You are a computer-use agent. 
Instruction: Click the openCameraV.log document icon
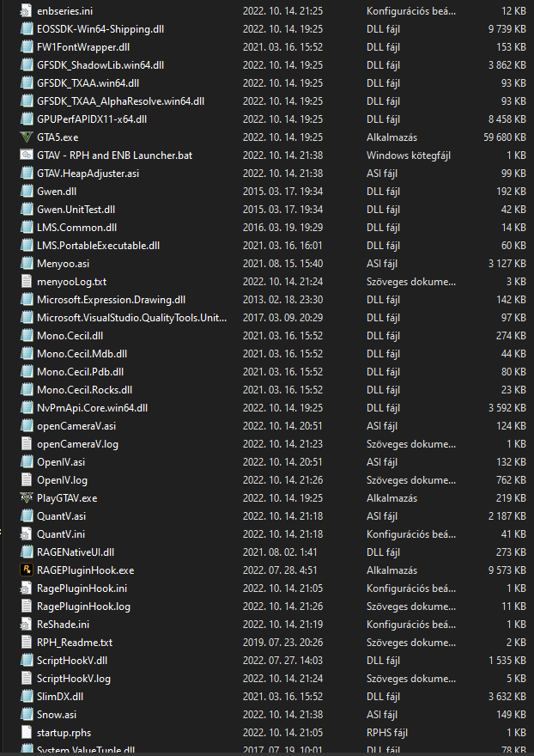point(26,444)
